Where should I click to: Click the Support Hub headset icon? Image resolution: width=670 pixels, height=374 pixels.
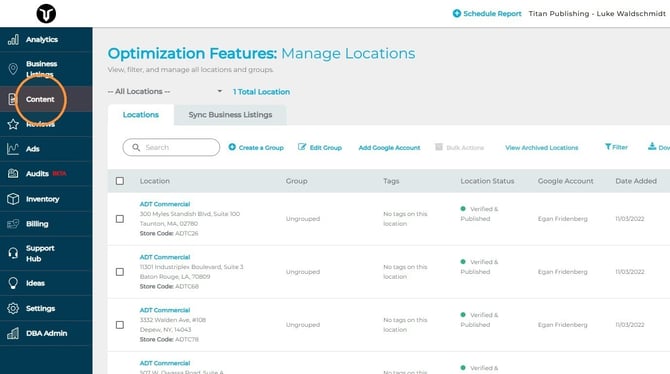pos(13,253)
